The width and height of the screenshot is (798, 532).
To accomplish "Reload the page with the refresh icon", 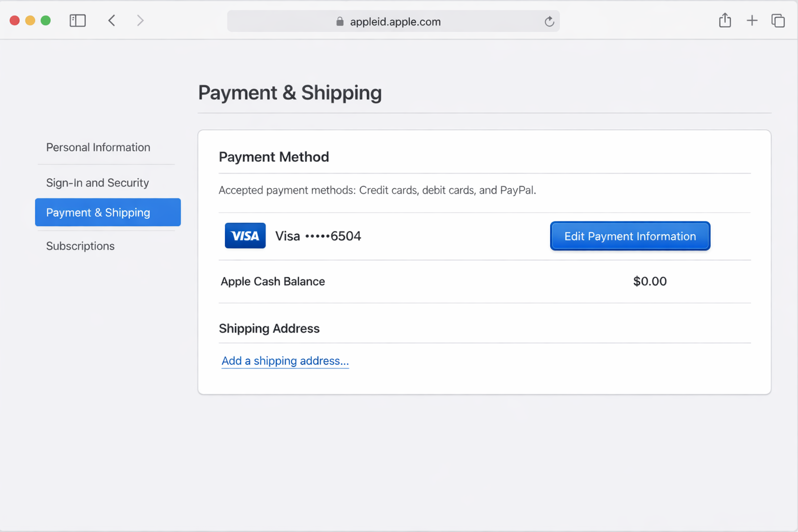I will (x=549, y=21).
